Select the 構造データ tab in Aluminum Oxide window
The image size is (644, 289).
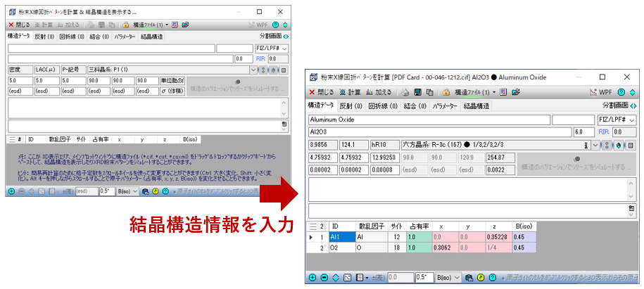tap(321, 105)
